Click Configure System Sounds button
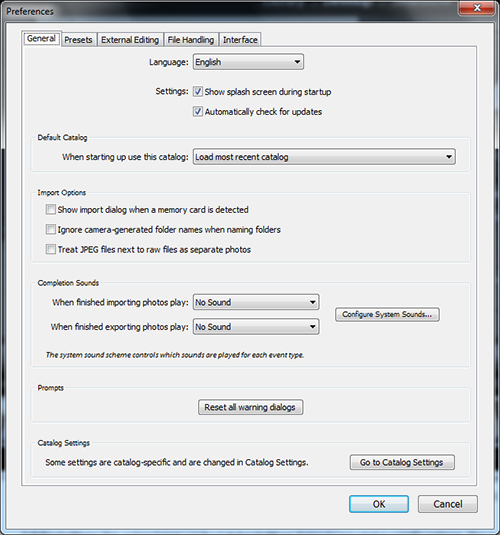The image size is (500, 535). (387, 314)
